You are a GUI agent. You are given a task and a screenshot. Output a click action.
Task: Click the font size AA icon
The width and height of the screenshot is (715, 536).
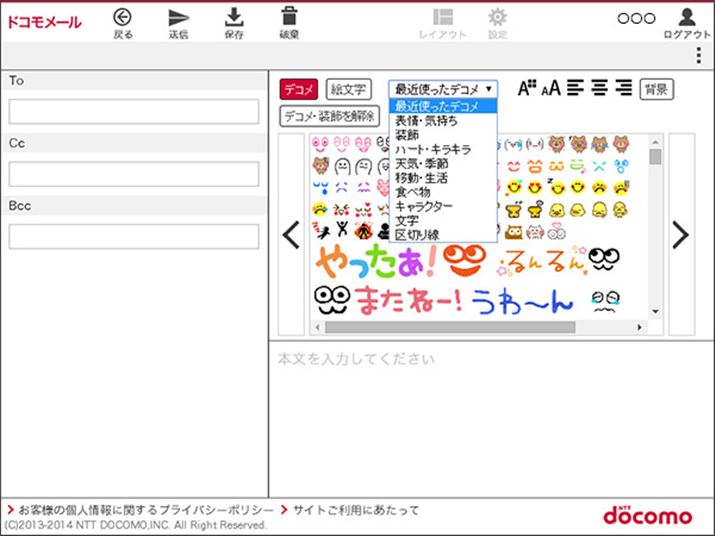551,89
